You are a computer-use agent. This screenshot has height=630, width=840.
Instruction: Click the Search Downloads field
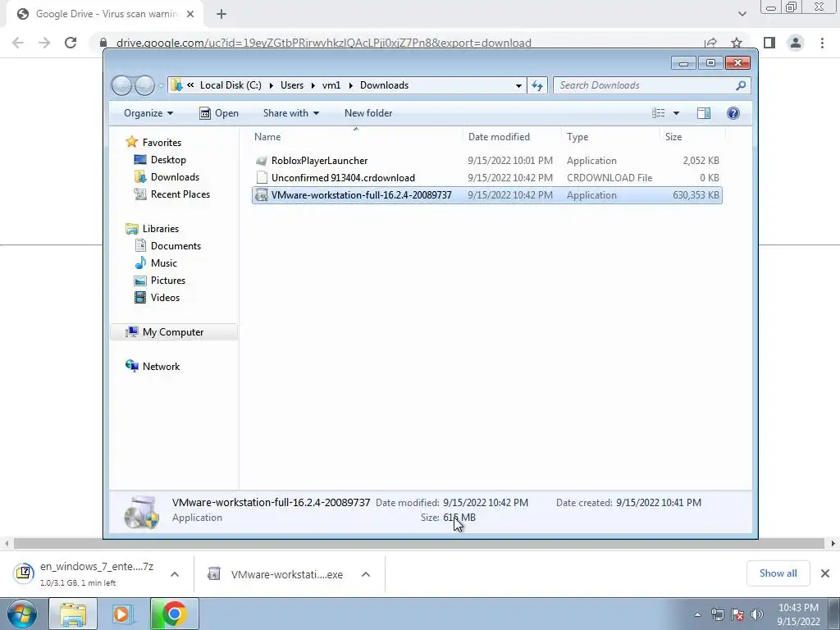click(x=651, y=85)
